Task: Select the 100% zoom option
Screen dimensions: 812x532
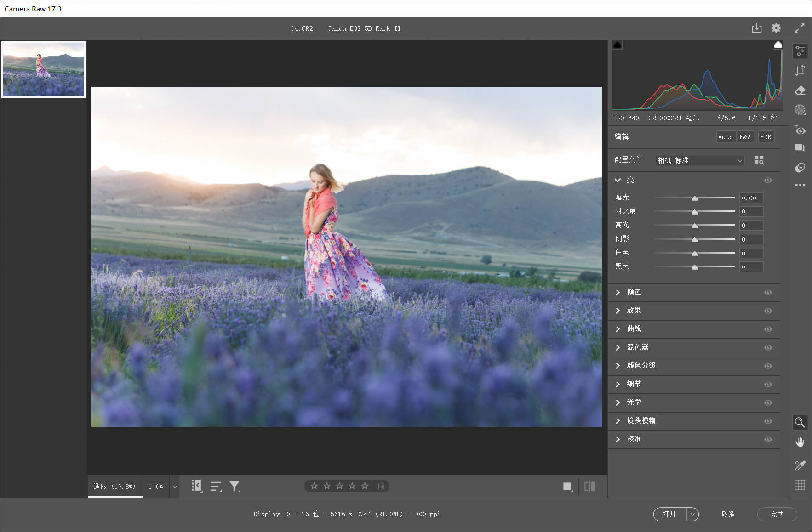Action: pyautogui.click(x=156, y=486)
